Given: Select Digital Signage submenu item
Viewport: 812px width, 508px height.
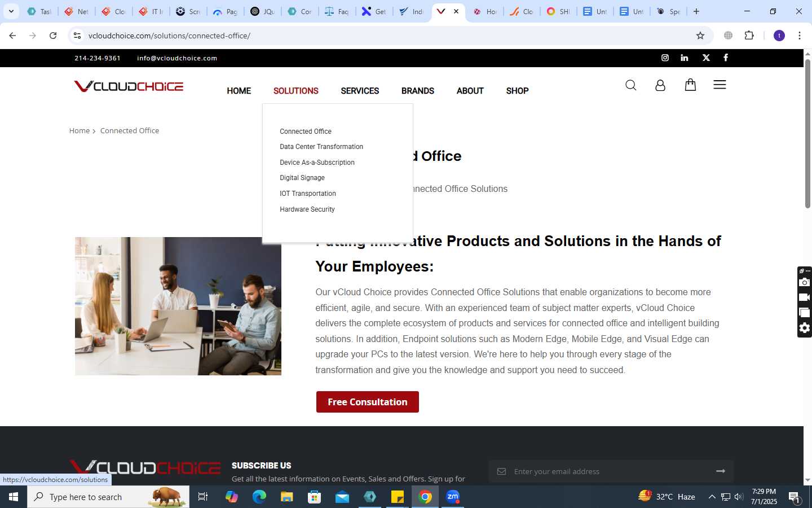Looking at the screenshot, I should [x=302, y=178].
